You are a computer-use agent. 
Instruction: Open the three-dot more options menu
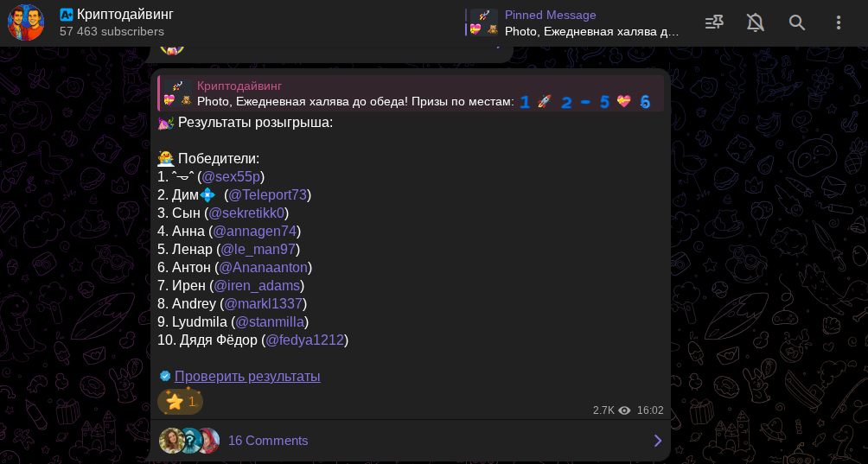point(838,22)
